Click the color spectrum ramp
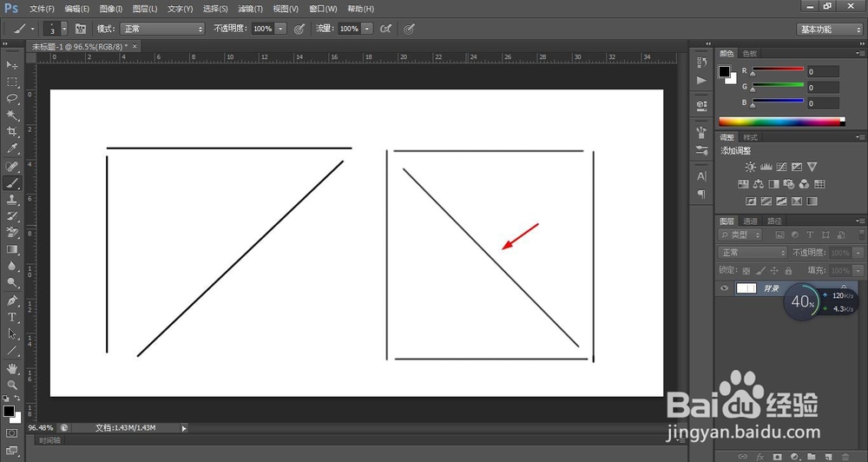 click(x=782, y=122)
